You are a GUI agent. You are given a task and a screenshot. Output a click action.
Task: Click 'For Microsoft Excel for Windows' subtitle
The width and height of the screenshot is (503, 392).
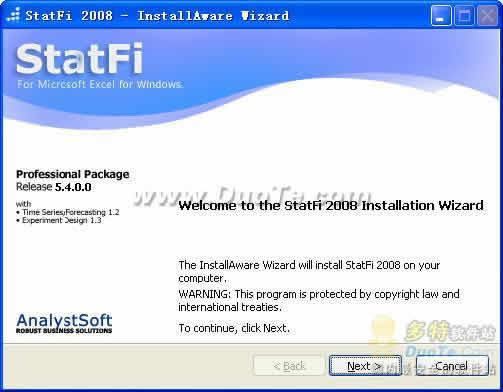tap(99, 84)
